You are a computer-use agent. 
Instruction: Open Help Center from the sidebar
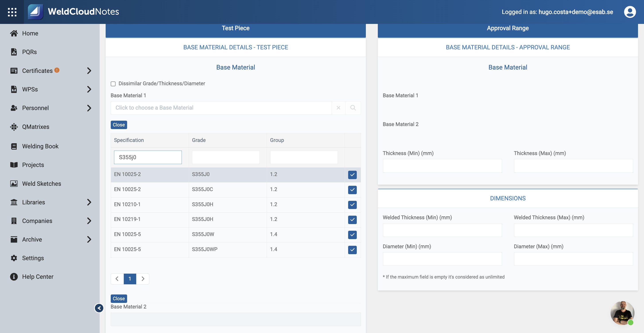[38, 277]
